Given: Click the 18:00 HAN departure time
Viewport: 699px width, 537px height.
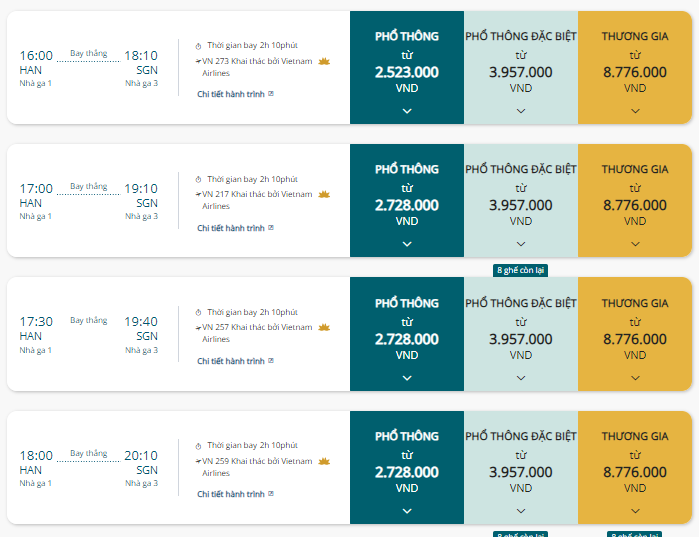Looking at the screenshot, I should pos(36,456).
